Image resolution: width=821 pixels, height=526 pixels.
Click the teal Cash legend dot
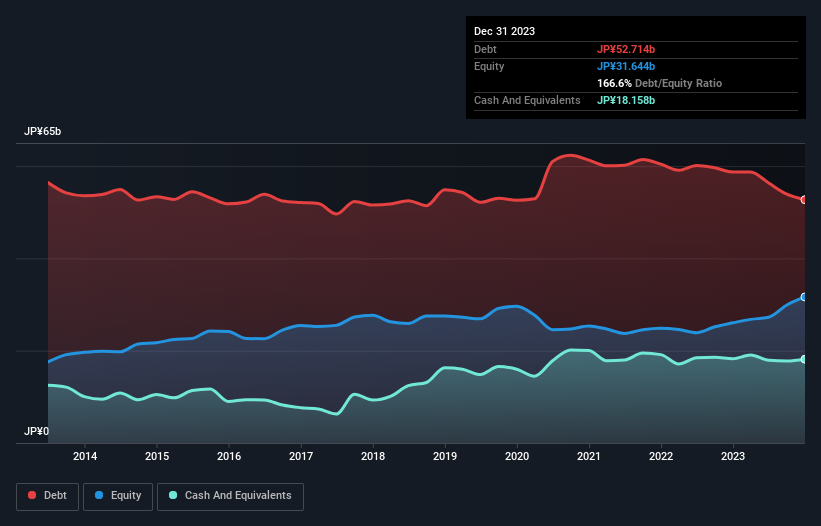pyautogui.click(x=173, y=495)
